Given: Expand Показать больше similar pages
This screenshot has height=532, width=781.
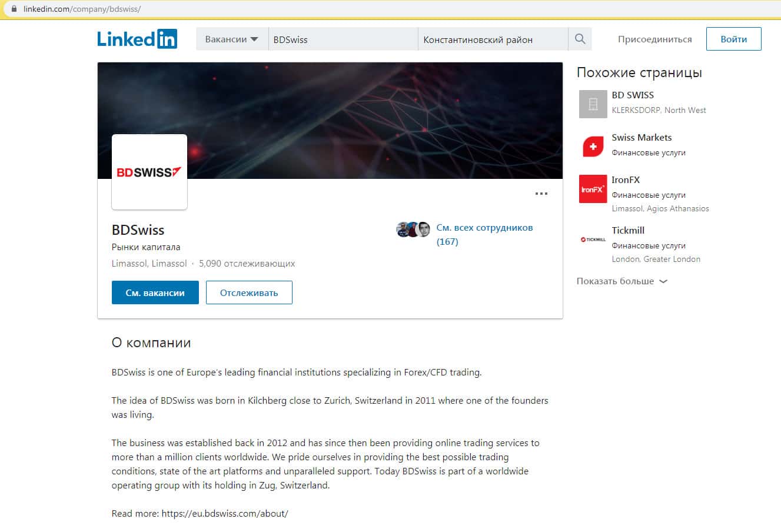Looking at the screenshot, I should point(622,281).
